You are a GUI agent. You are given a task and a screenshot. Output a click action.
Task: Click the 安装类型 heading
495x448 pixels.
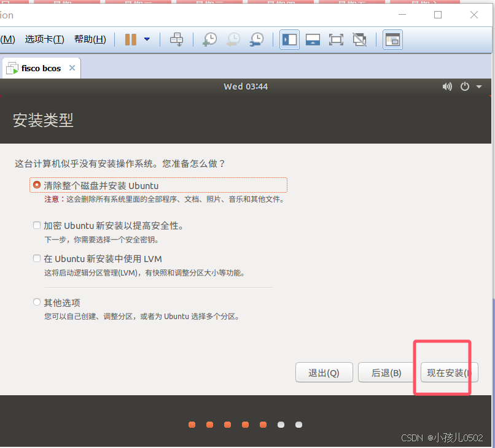[43, 120]
